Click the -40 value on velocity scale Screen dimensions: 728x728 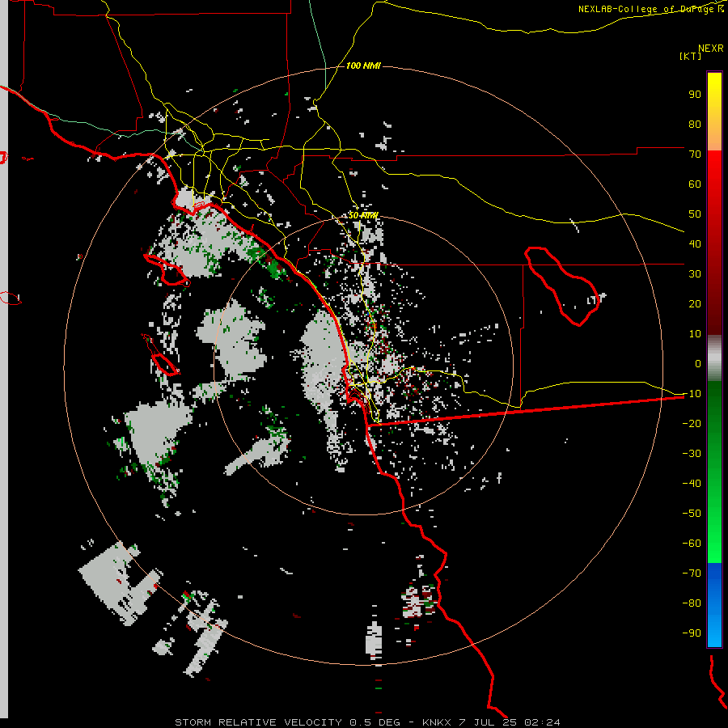692,484
